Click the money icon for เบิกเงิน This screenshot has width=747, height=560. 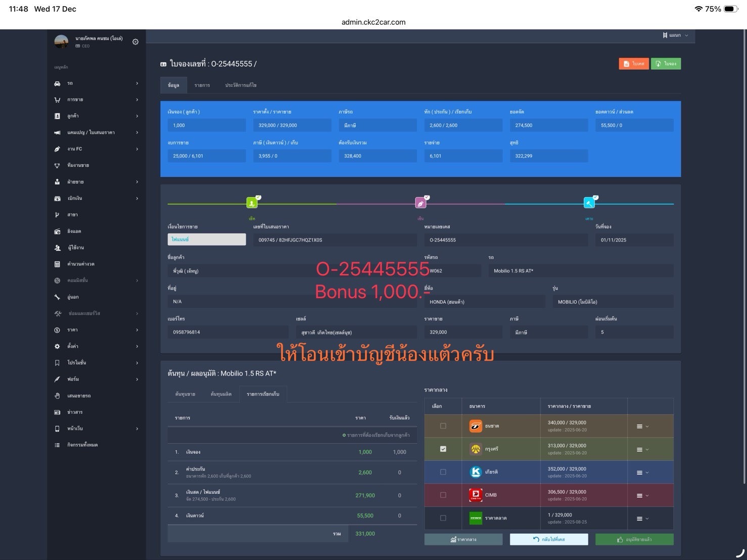click(x=57, y=198)
